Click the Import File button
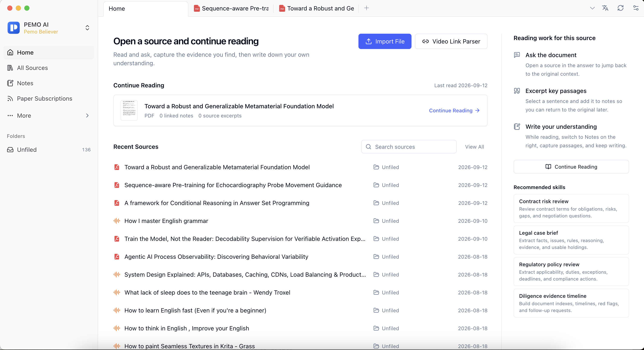This screenshot has height=350, width=644. pos(385,42)
